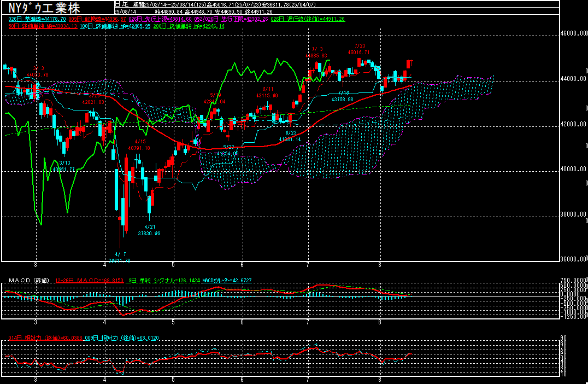Click the 4/15 40791.18 high annotation
Viewport: 588px width, 384px height.
pos(139,145)
